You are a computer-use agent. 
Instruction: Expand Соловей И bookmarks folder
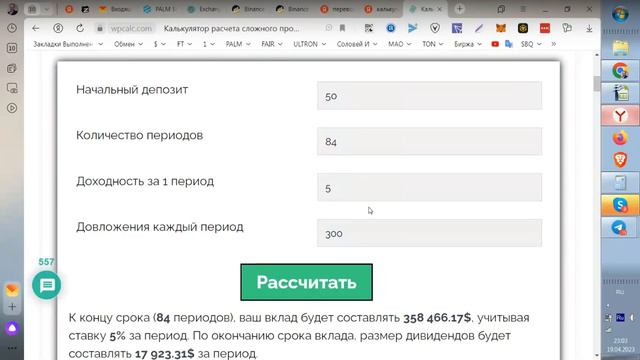point(357,44)
